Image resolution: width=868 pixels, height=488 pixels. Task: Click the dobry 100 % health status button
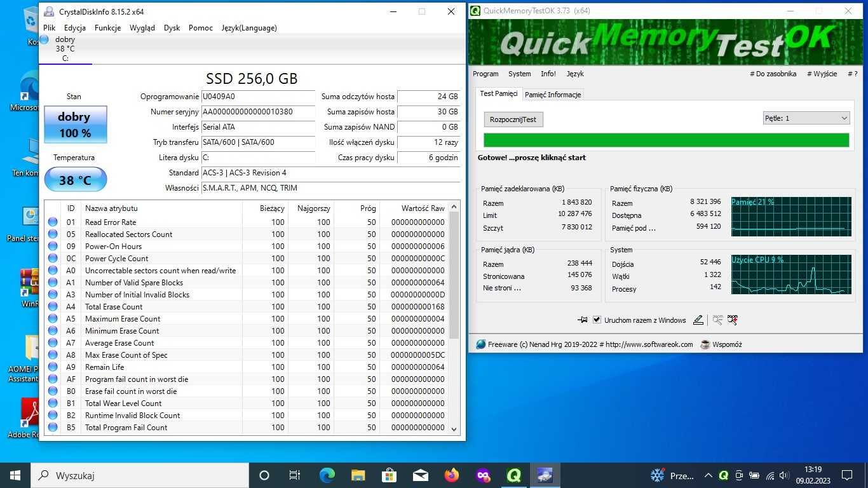coord(75,125)
